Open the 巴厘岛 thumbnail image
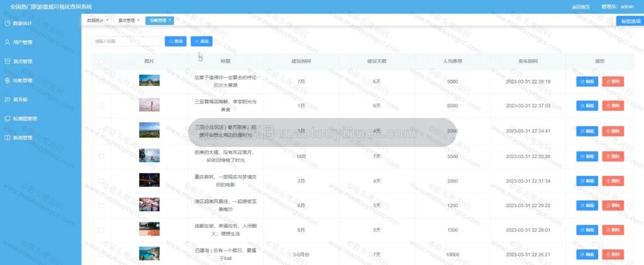The image size is (644, 265). click(149, 254)
